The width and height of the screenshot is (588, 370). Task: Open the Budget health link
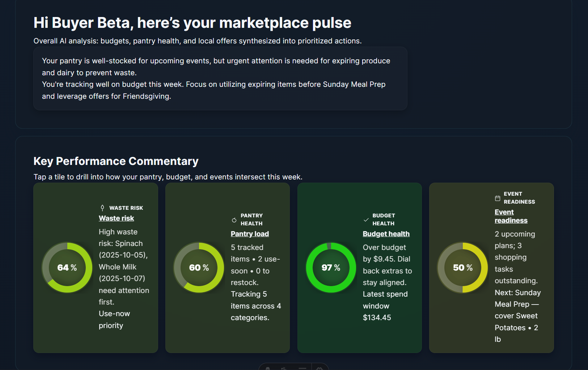tap(386, 234)
